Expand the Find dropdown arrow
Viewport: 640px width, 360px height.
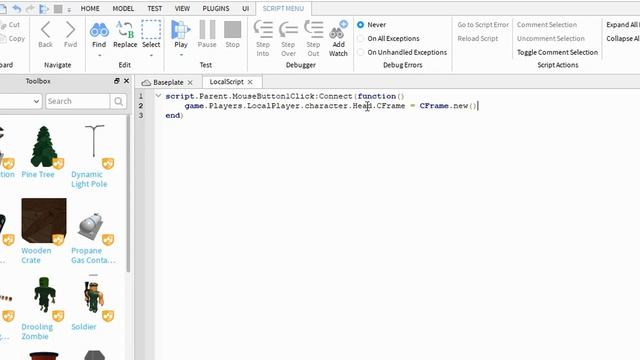[99, 55]
